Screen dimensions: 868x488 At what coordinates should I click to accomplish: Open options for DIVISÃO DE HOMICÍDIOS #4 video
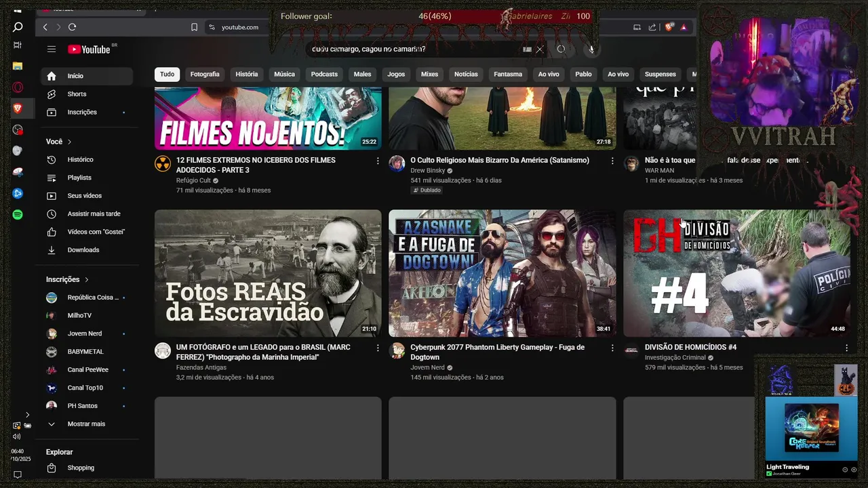846,348
